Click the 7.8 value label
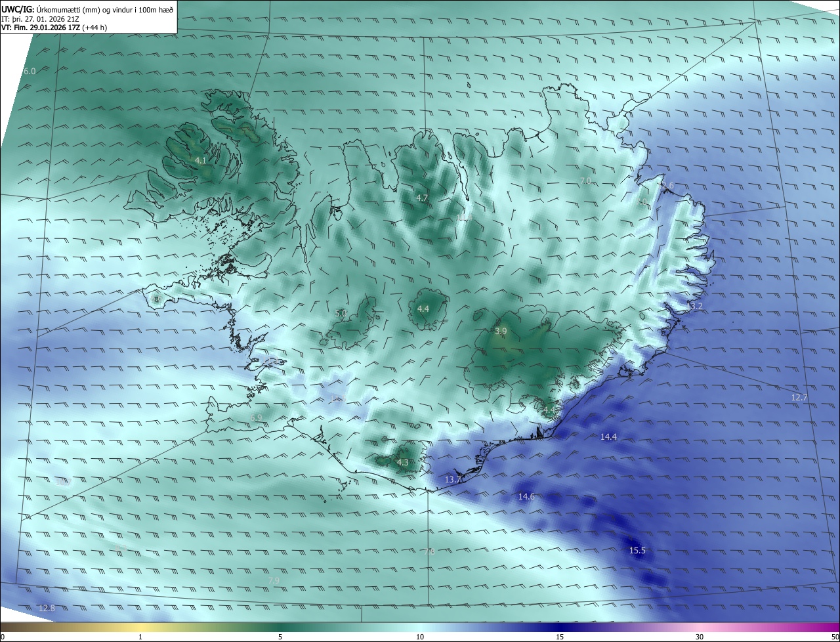The width and height of the screenshot is (840, 642). click(429, 551)
